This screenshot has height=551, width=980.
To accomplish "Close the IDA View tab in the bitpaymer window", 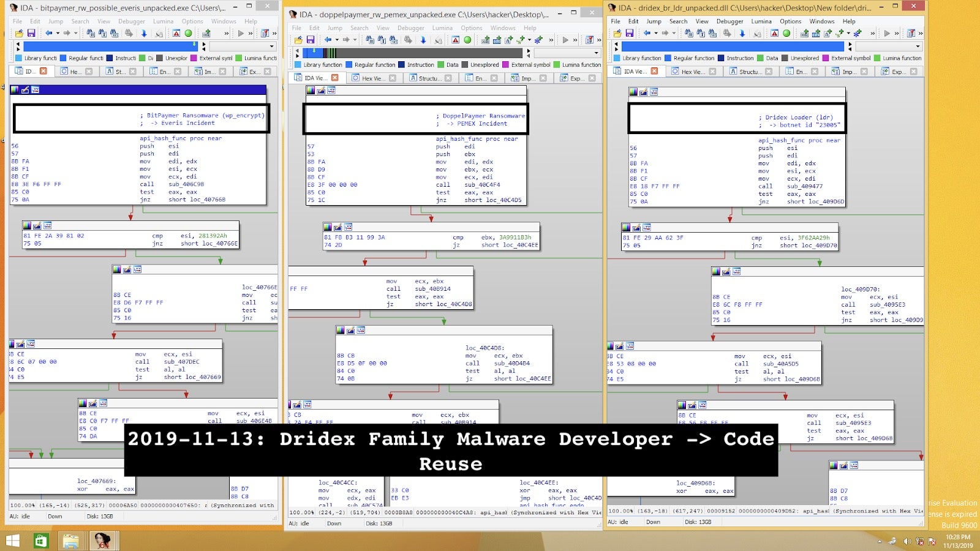I will point(43,71).
